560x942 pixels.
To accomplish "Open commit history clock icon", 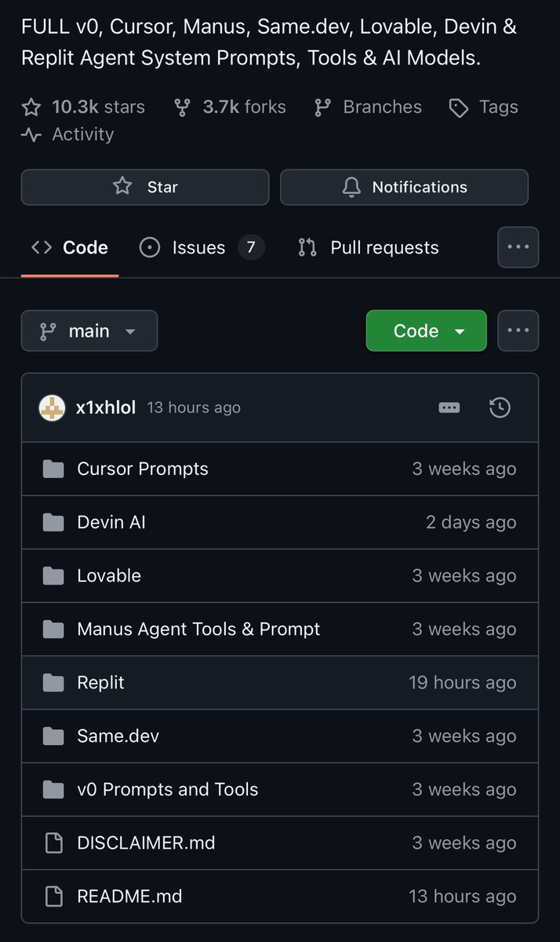I will coord(500,407).
